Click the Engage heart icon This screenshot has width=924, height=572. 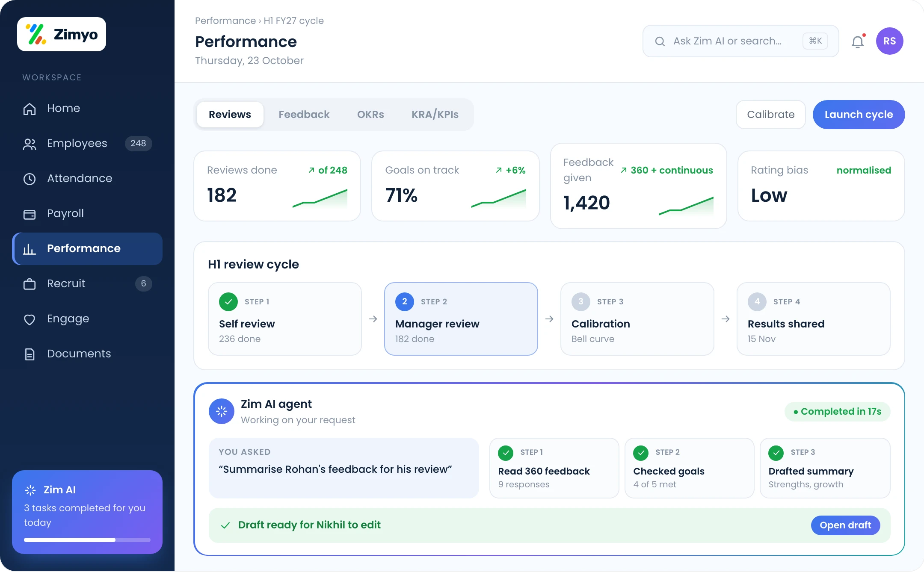click(x=30, y=319)
